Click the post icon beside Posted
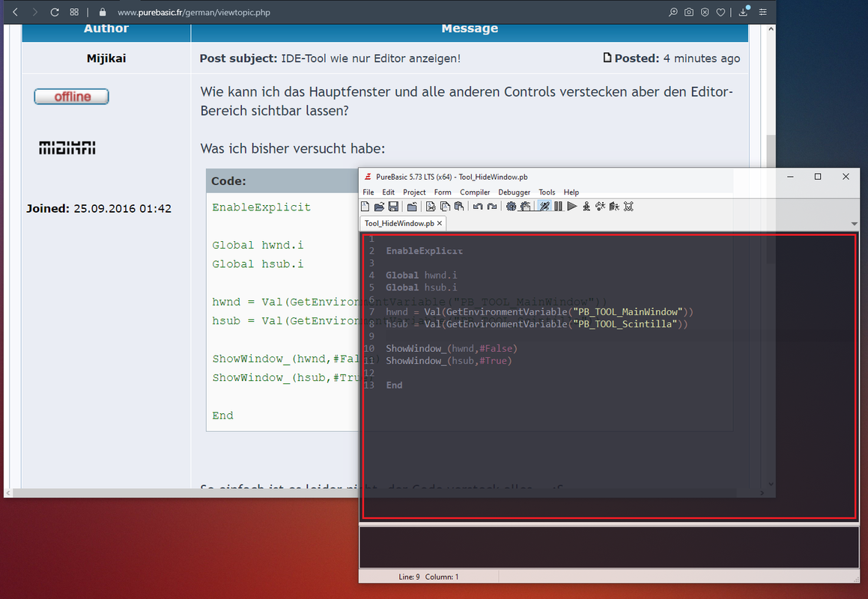The image size is (868, 599). coord(607,57)
